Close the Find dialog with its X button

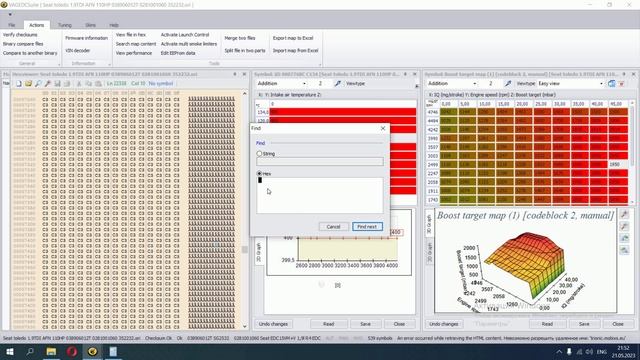(383, 128)
